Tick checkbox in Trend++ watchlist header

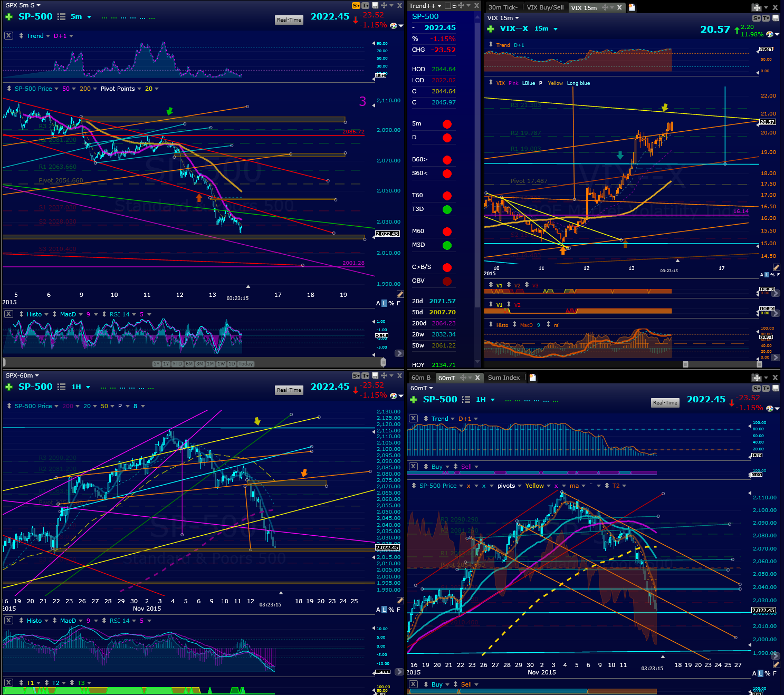tap(448, 6)
